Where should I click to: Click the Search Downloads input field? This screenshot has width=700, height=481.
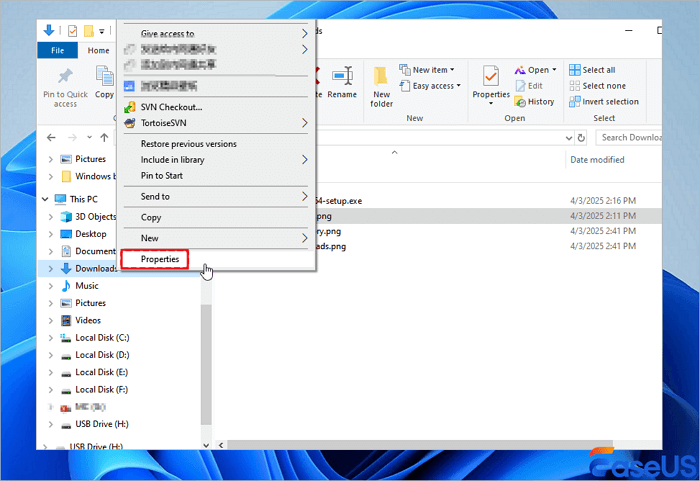click(x=629, y=138)
